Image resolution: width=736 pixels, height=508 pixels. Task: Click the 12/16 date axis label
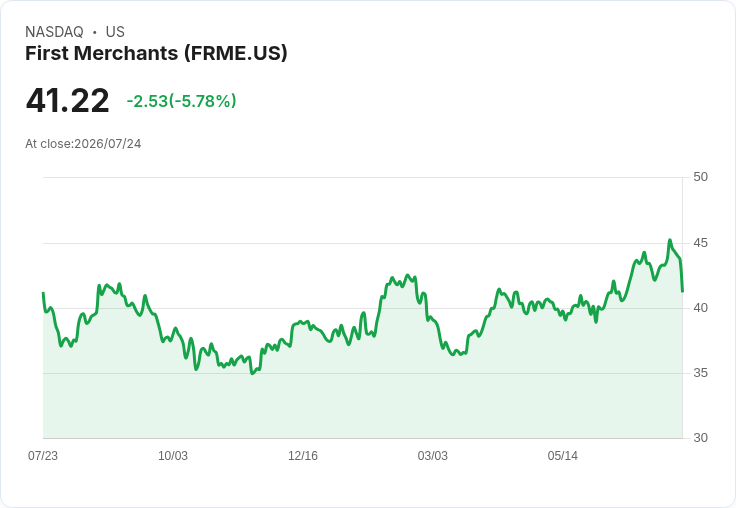(303, 456)
